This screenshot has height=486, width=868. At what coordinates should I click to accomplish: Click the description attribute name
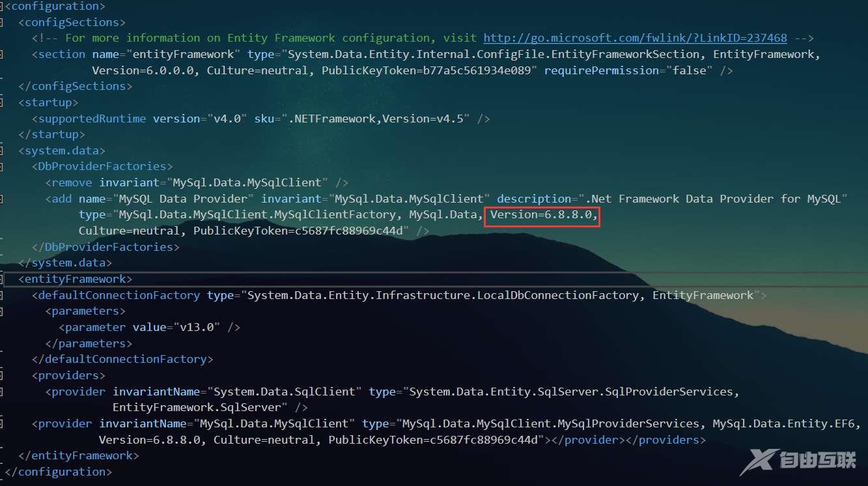(534, 199)
